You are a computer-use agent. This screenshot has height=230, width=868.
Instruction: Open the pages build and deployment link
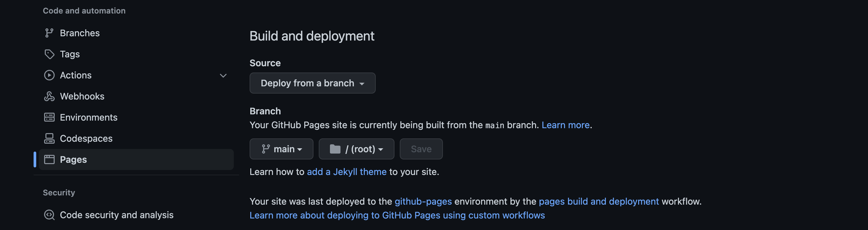pos(598,202)
